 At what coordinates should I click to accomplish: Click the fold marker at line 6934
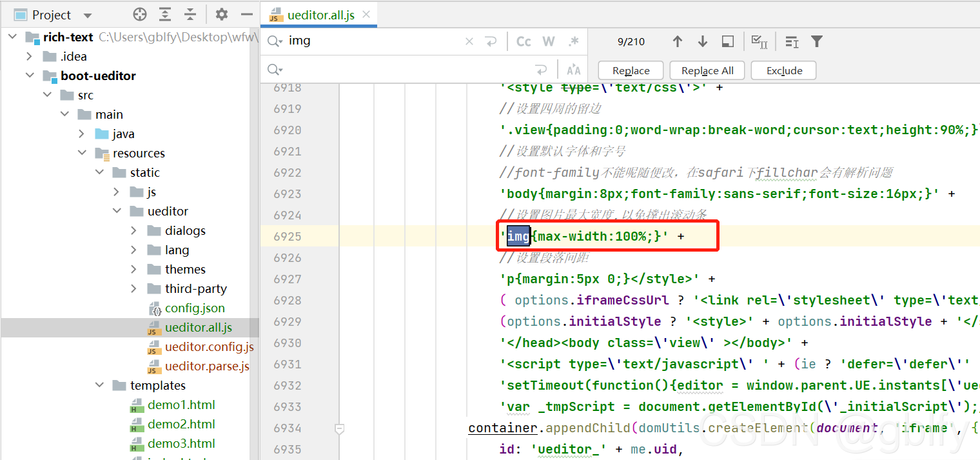pos(340,428)
